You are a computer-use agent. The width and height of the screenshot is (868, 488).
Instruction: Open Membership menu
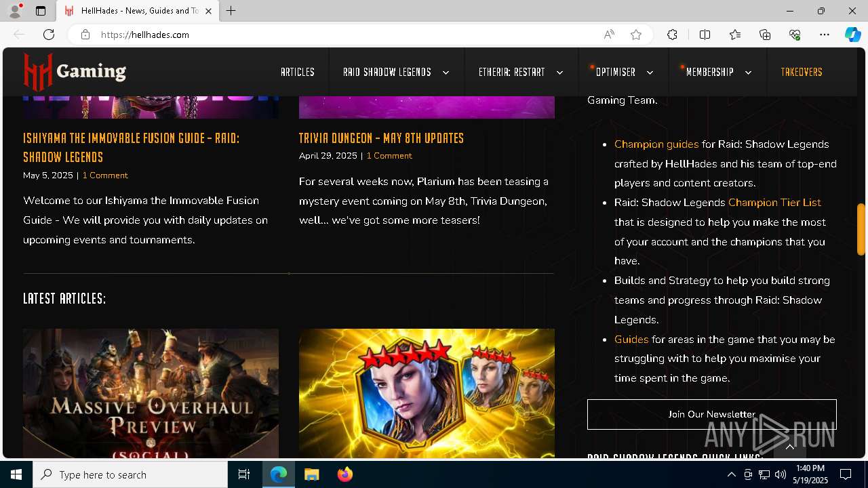click(710, 72)
